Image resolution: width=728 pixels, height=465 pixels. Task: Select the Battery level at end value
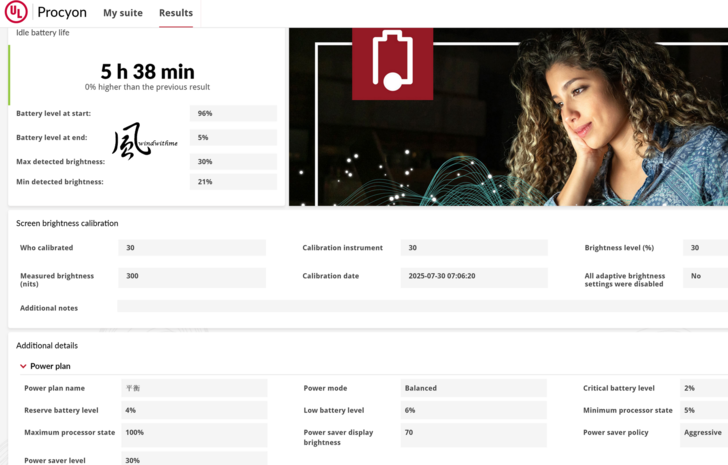(x=232, y=138)
